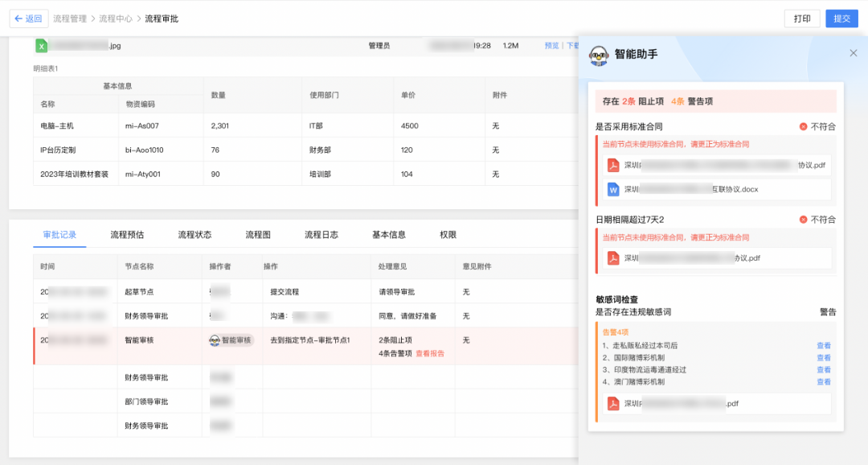This screenshot has height=465, width=868.
Task: Click 查看 link for 走私贩私经过本司后
Action: 824,346
